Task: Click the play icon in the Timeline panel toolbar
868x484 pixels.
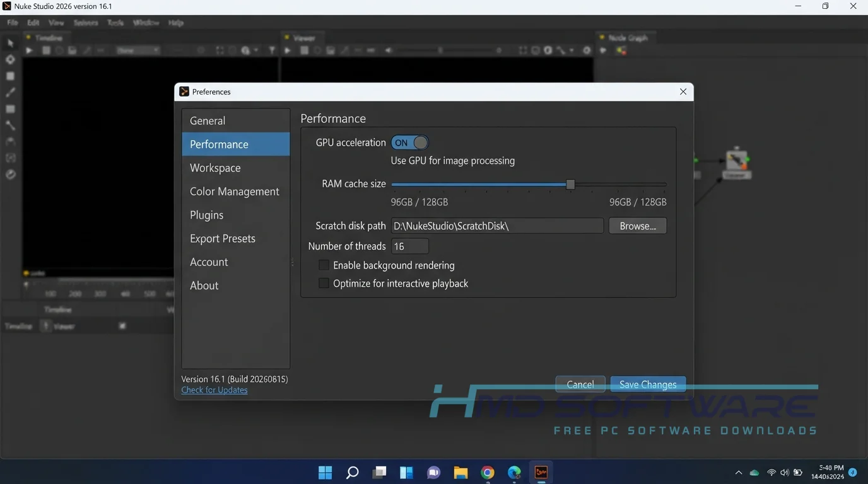Action: tap(29, 50)
